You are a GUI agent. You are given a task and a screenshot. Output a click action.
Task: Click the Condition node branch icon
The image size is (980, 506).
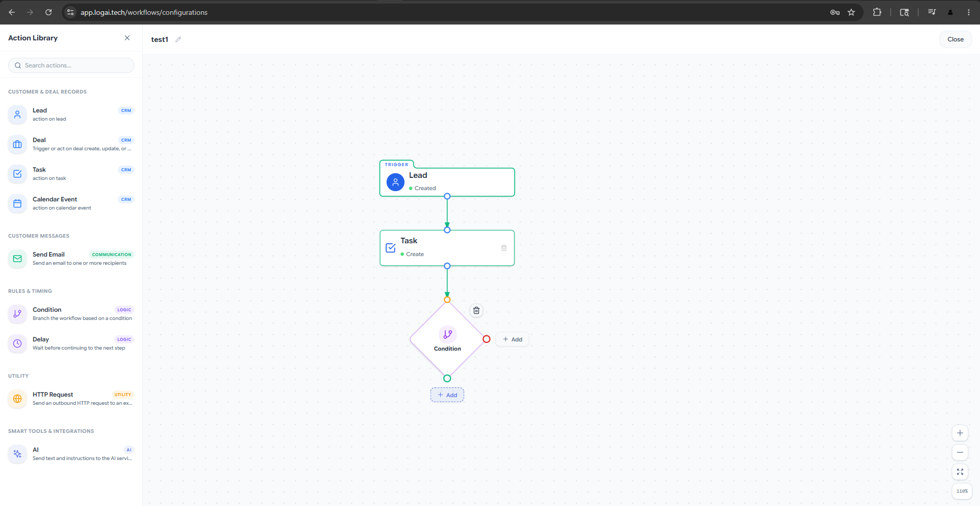[x=447, y=334]
